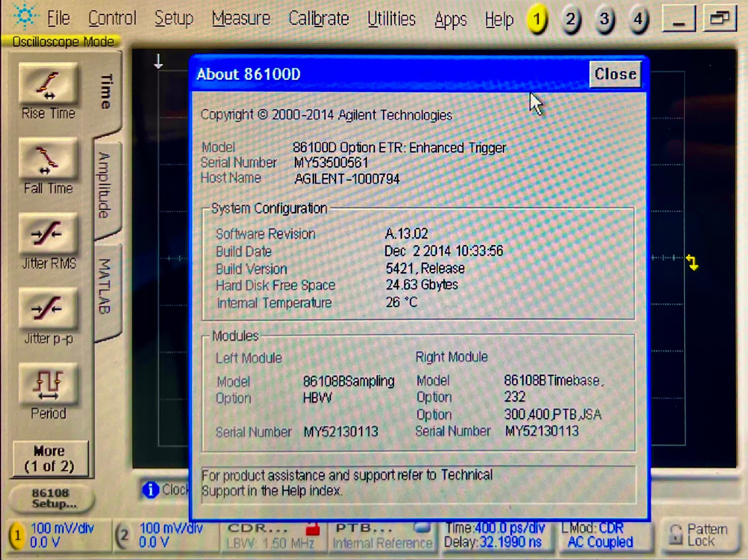Open the Calibrate menu

click(319, 19)
